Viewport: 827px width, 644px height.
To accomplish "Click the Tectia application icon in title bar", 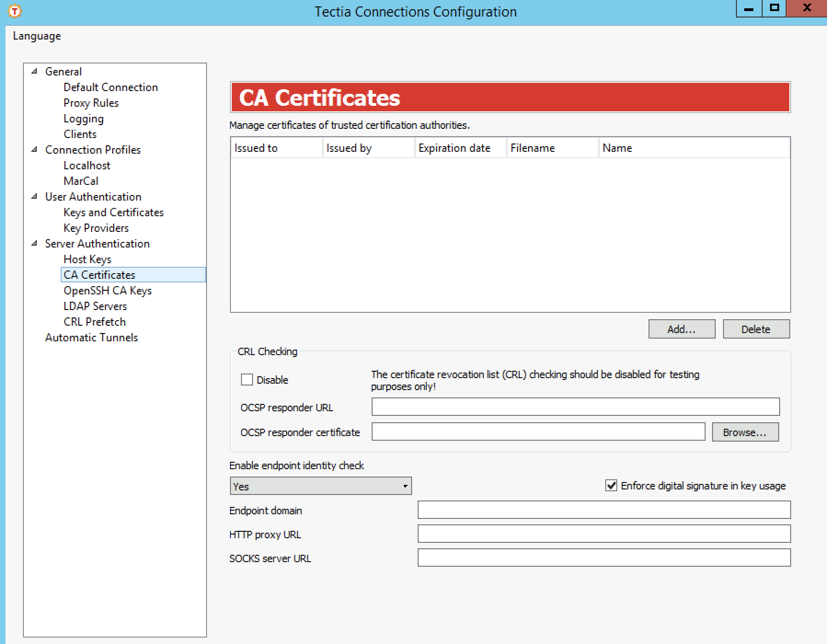I will click(x=14, y=10).
